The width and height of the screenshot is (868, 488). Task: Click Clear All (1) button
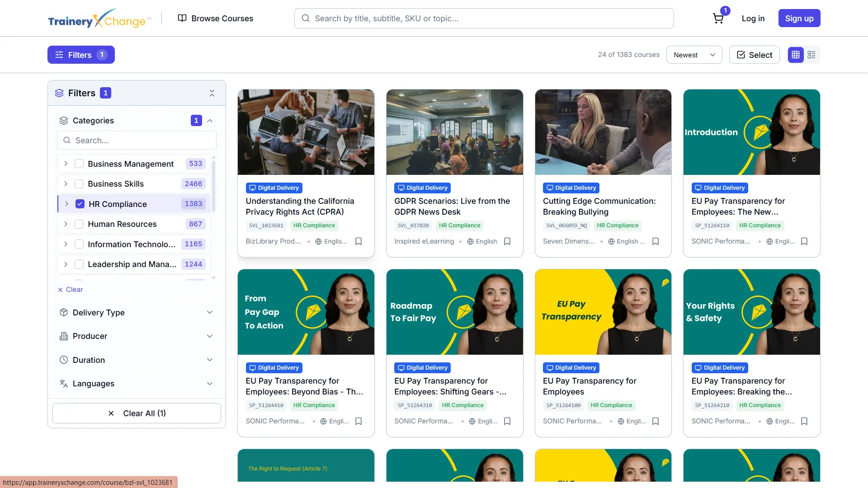137,413
